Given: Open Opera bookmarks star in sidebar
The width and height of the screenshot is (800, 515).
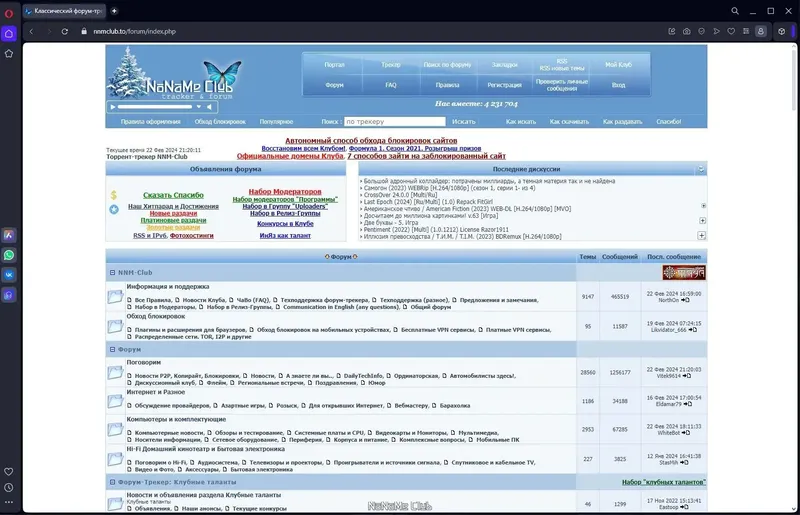Looking at the screenshot, I should 9,54.
